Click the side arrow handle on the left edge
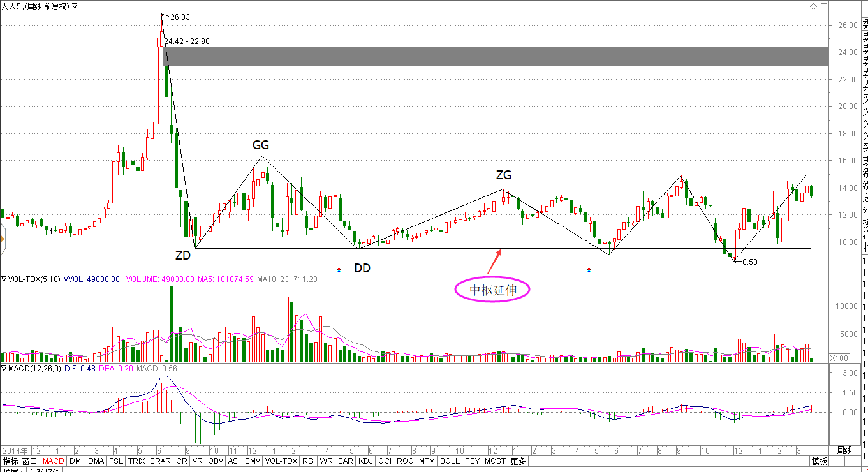 [x=3, y=240]
